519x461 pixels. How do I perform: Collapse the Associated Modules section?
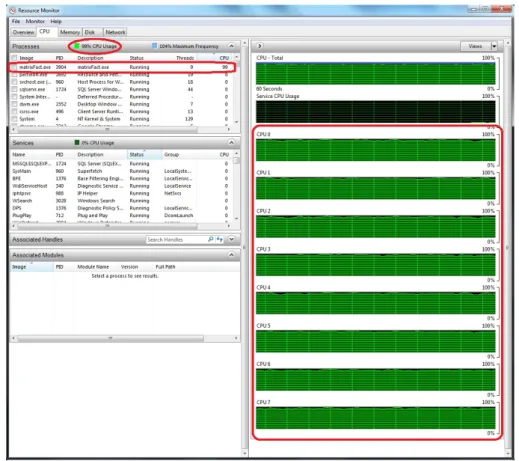[x=231, y=255]
